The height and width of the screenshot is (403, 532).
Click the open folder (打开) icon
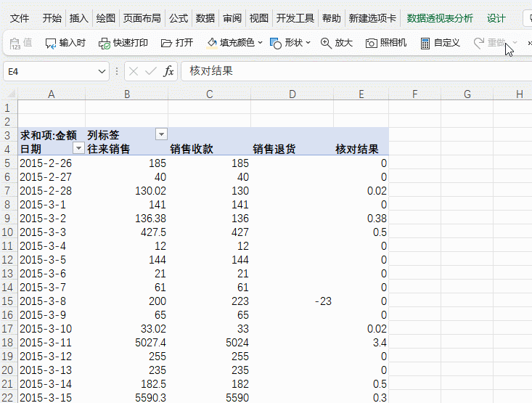point(166,43)
